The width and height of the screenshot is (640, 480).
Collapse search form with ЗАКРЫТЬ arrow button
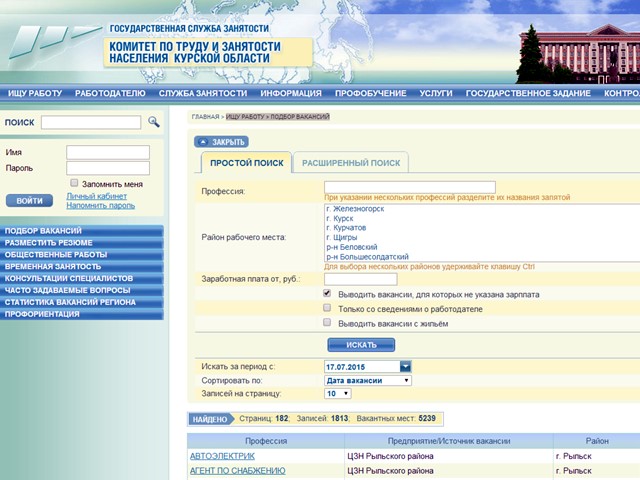(x=221, y=142)
